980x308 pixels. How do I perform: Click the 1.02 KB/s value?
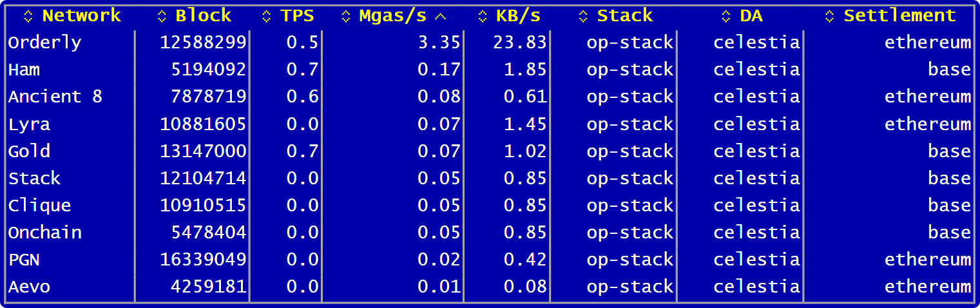point(526,151)
